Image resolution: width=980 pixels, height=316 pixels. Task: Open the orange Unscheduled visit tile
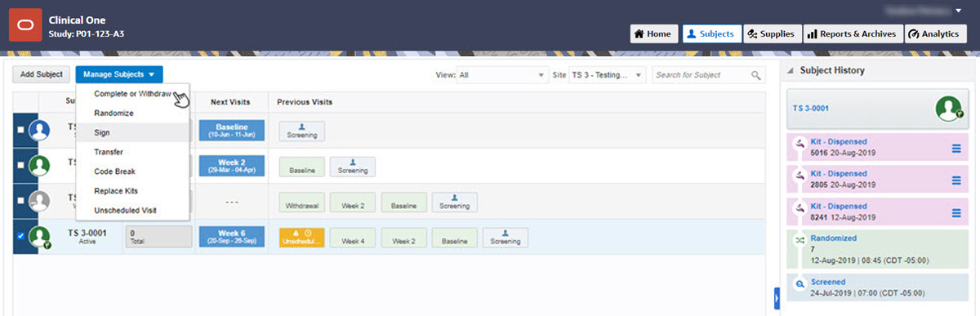coord(302,237)
